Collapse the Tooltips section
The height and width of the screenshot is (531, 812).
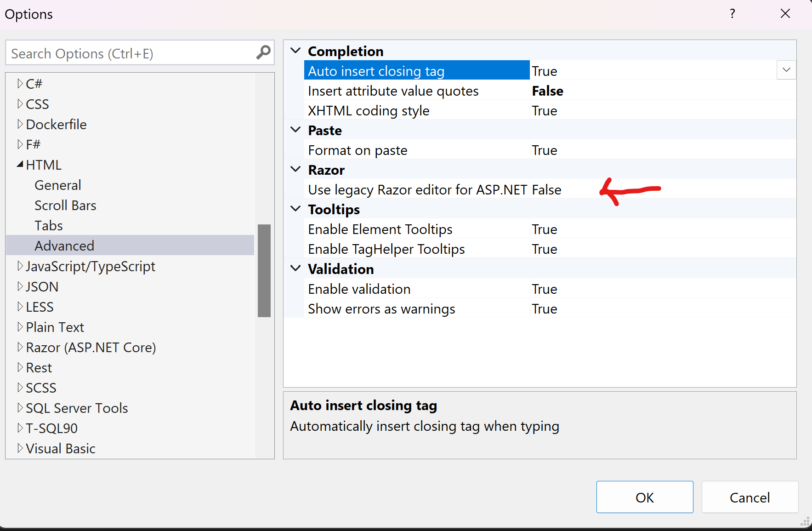295,209
